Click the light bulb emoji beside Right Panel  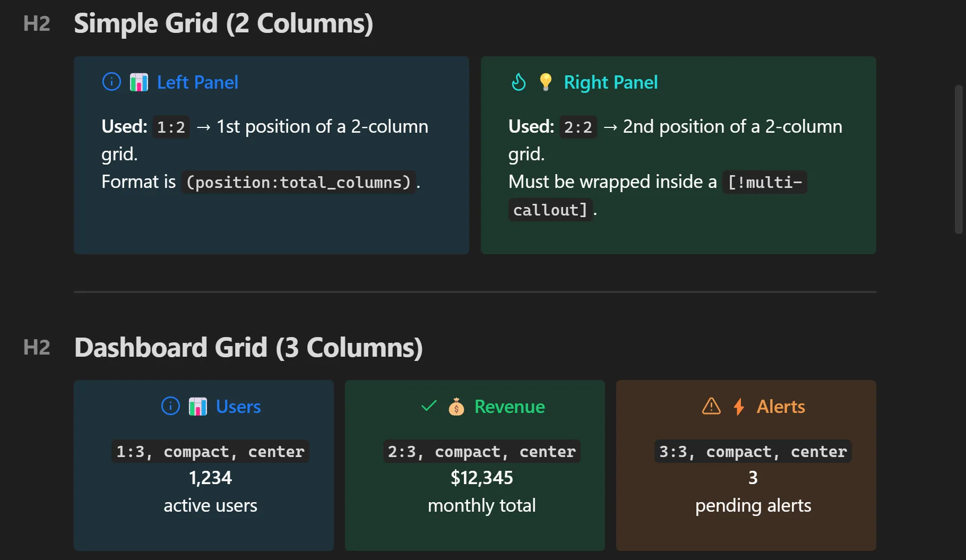click(546, 82)
